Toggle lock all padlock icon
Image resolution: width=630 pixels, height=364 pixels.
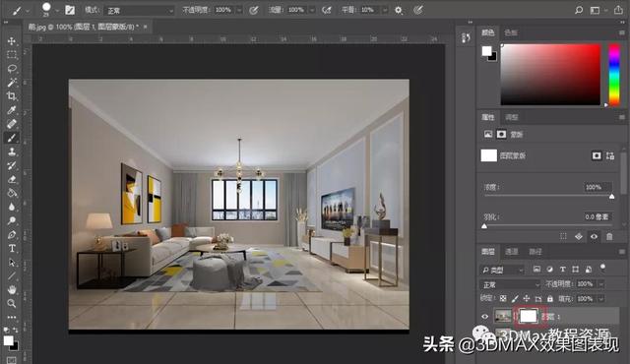[550, 299]
